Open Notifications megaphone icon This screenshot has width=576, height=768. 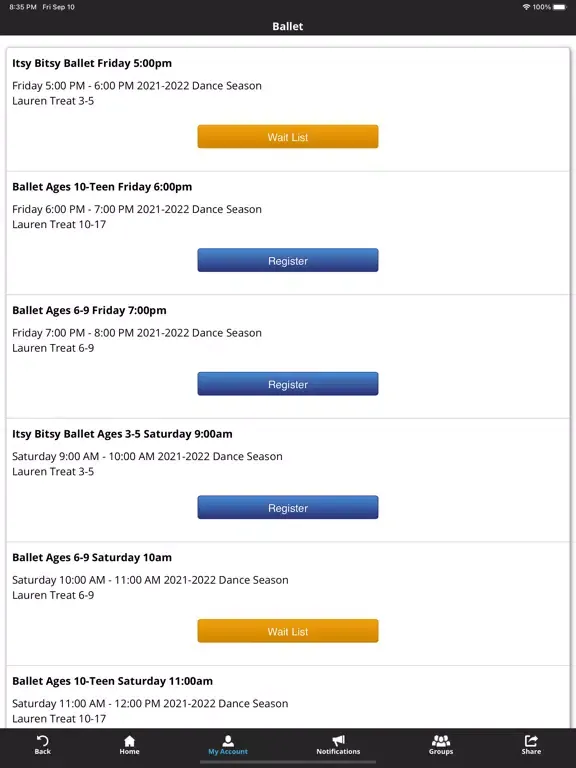[x=338, y=741]
